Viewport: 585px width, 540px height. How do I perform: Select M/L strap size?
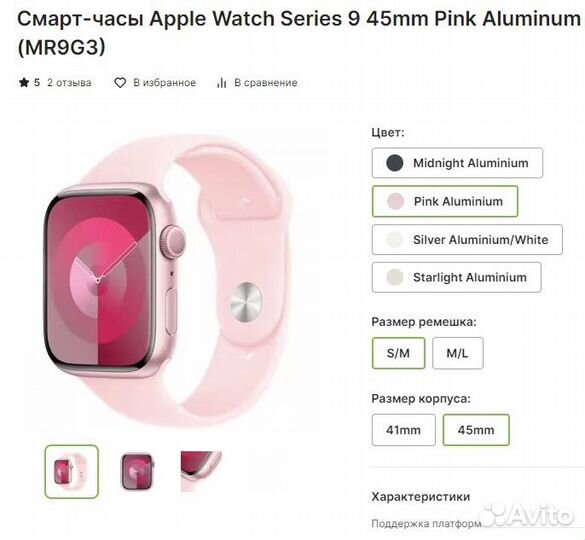coord(457,353)
